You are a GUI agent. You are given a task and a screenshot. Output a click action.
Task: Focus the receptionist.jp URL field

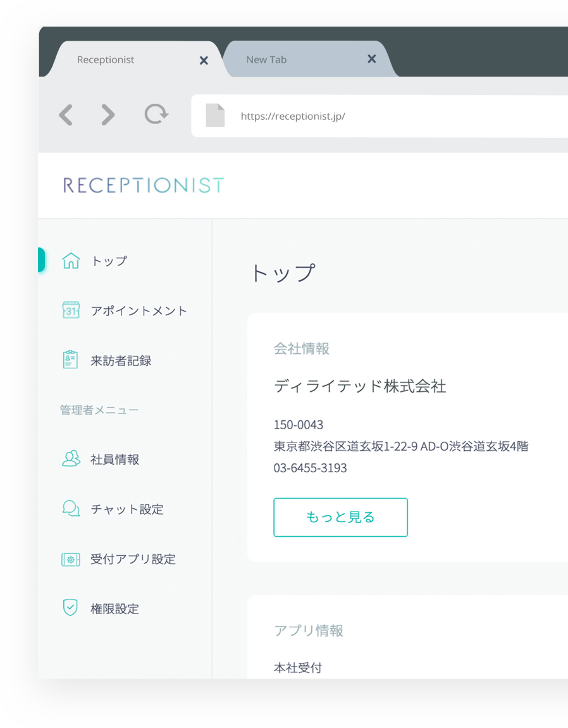tap(380, 116)
